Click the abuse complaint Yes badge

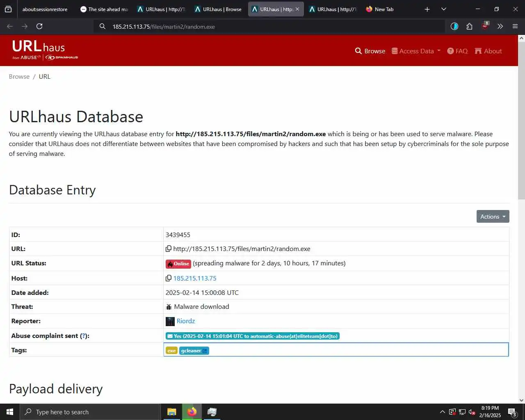click(x=253, y=336)
